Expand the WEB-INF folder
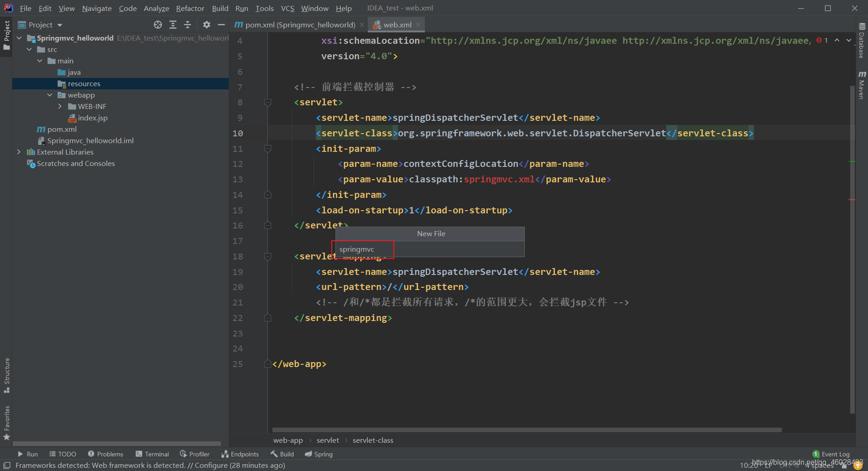 pos(60,106)
